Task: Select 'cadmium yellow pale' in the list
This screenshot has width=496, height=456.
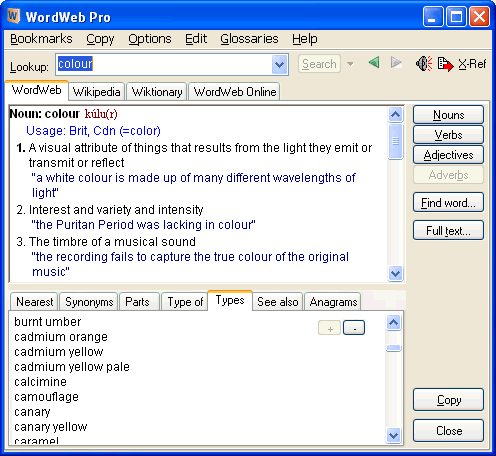Action: click(72, 367)
